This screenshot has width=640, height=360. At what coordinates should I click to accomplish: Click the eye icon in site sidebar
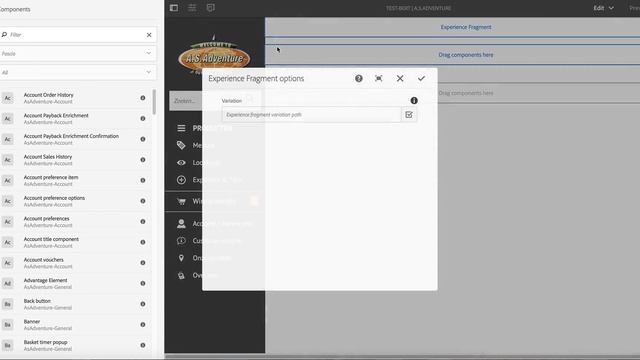(x=181, y=162)
